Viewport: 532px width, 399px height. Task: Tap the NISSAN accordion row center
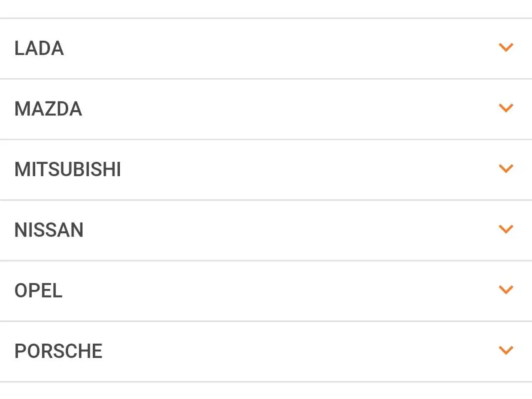point(266,230)
